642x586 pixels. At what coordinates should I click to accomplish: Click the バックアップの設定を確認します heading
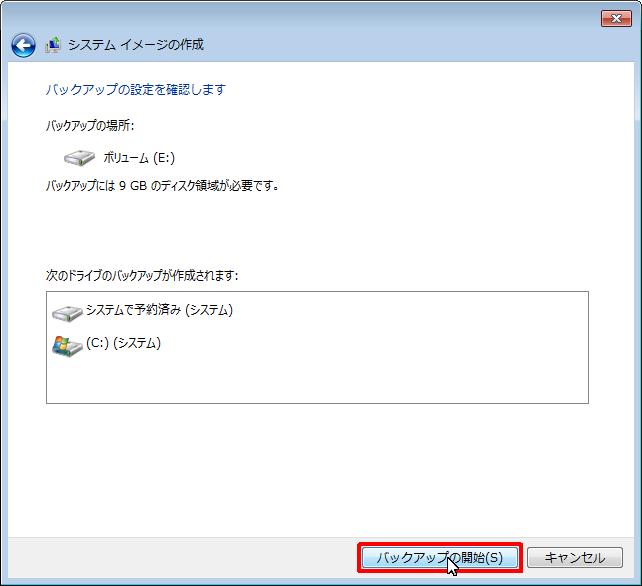coord(136,89)
